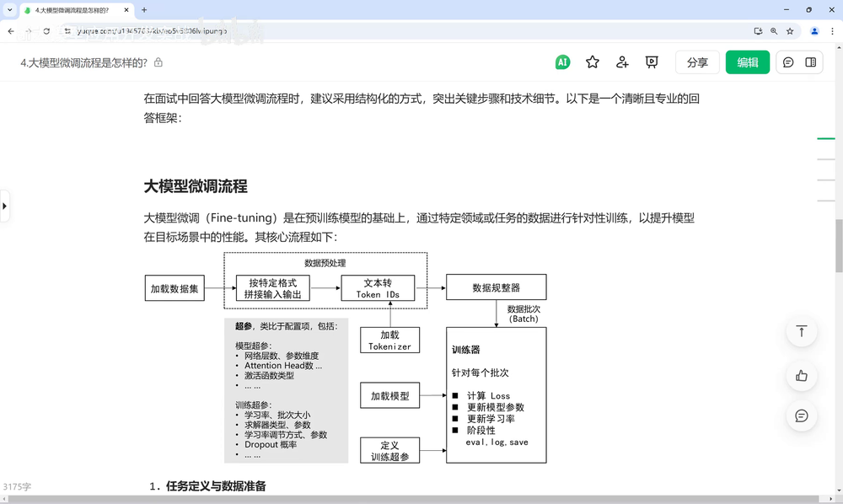The image size is (843, 504).
Task: Open the add collaborator icon
Action: pos(622,62)
